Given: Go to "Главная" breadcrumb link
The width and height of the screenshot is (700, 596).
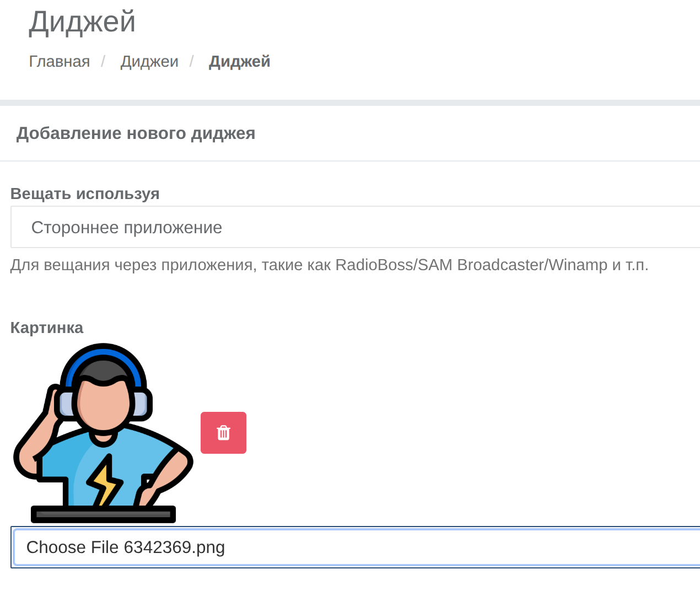Looking at the screenshot, I should click(x=60, y=61).
